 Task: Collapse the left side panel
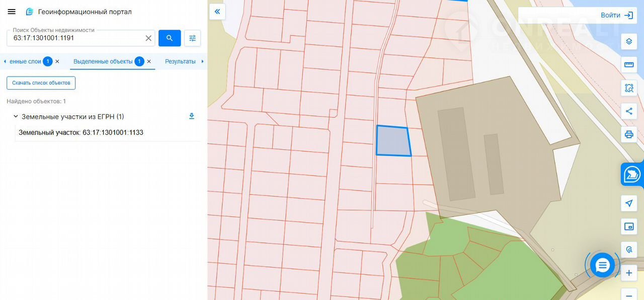coord(217,12)
